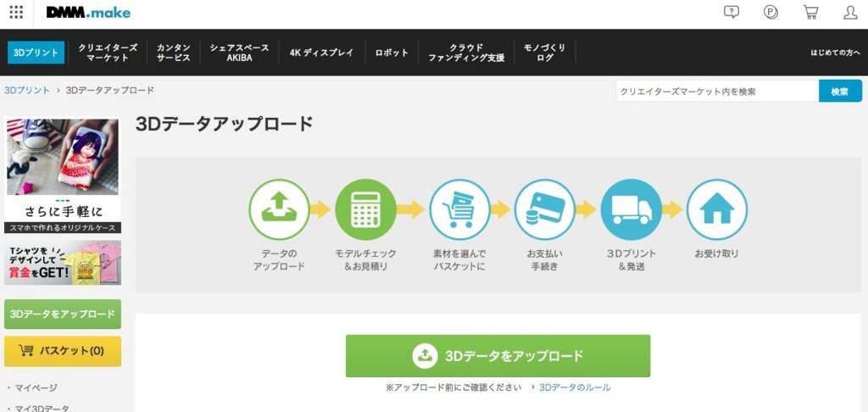Open the Tシャツ design contest banner
This screenshot has height=412, width=868.
tap(63, 263)
